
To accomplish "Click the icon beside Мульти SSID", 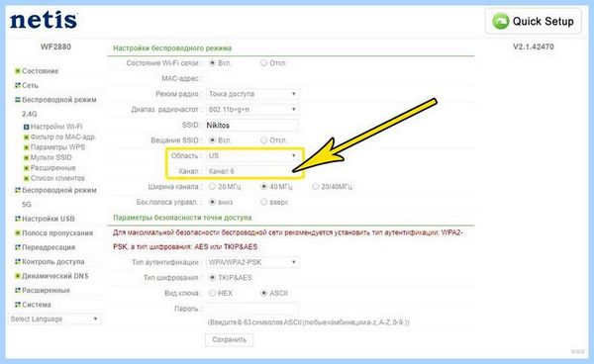I will (26, 157).
